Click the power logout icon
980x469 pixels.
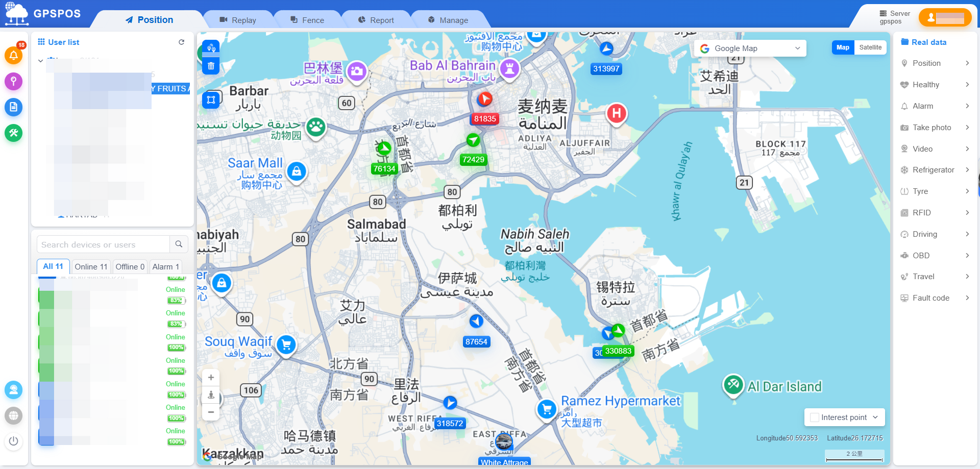click(x=14, y=441)
